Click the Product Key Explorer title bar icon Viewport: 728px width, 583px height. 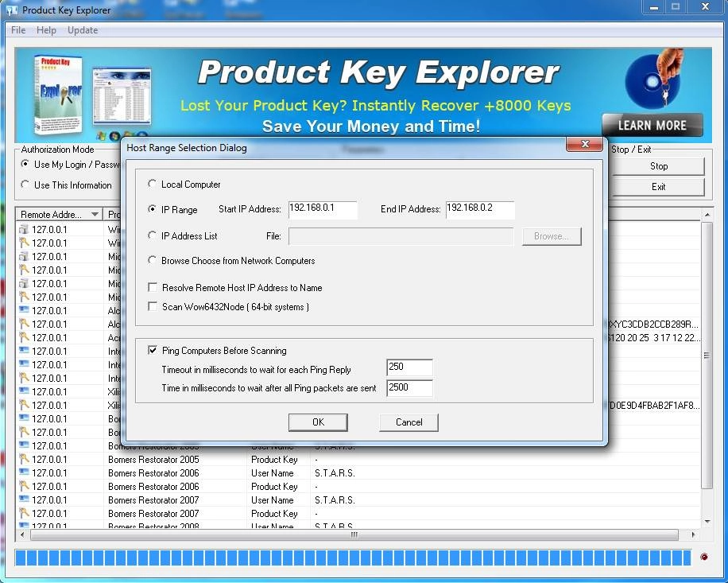pyautogui.click(x=12, y=10)
